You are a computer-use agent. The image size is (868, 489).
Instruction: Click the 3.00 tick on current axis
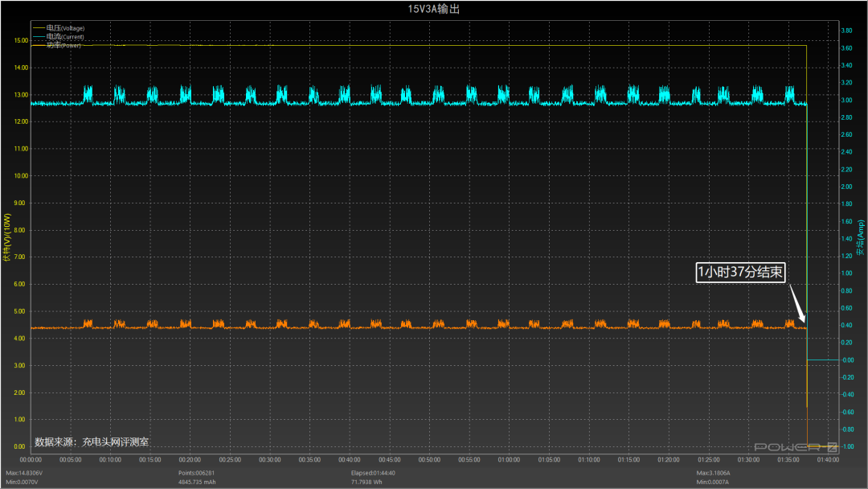tap(847, 101)
